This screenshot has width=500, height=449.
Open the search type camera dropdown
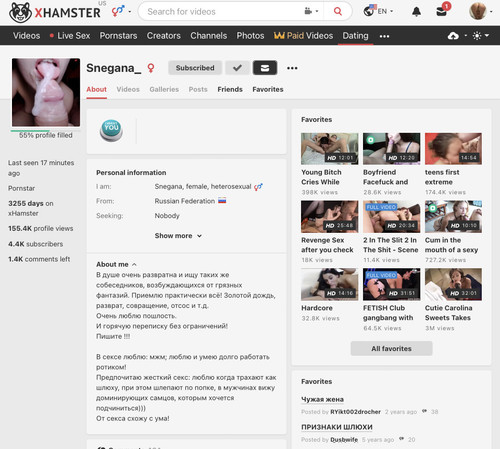pos(311,11)
